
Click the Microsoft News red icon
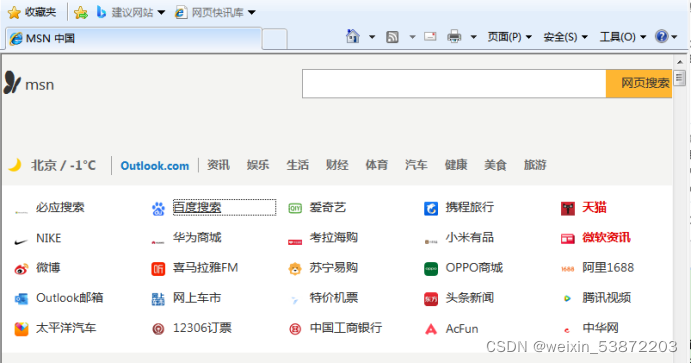coord(568,239)
